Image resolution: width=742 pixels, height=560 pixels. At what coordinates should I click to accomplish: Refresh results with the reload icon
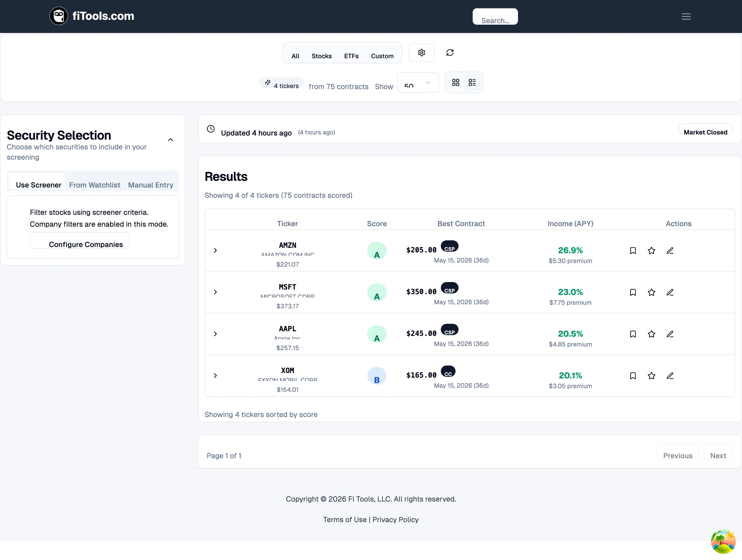click(450, 53)
